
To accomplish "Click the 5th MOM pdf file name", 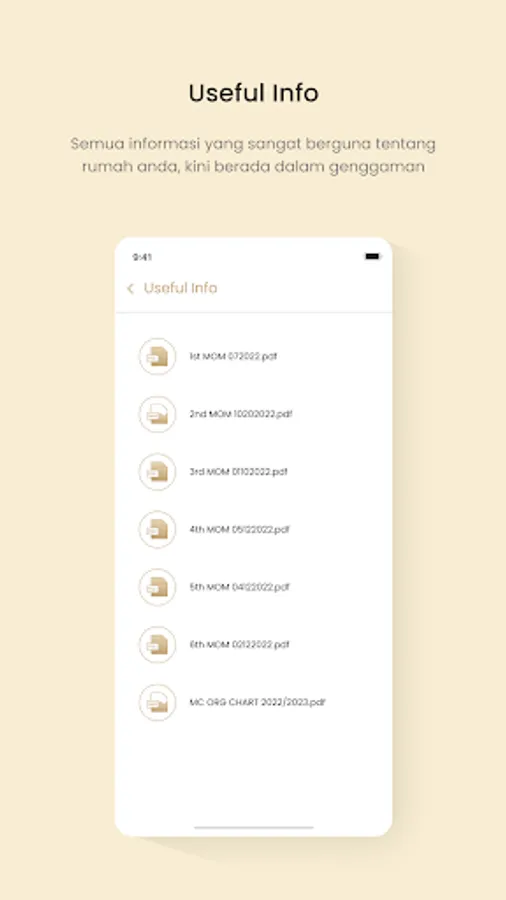I will pyautogui.click(x=240, y=587).
